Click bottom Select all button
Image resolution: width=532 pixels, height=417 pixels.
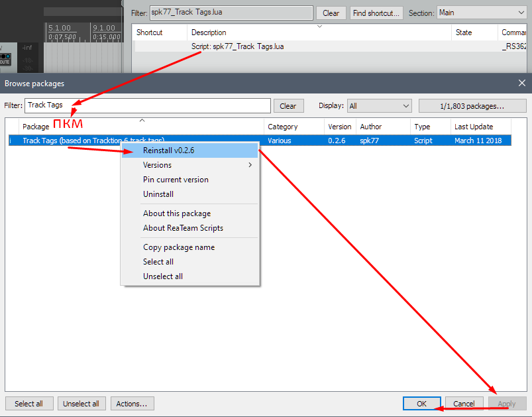pyautogui.click(x=29, y=404)
